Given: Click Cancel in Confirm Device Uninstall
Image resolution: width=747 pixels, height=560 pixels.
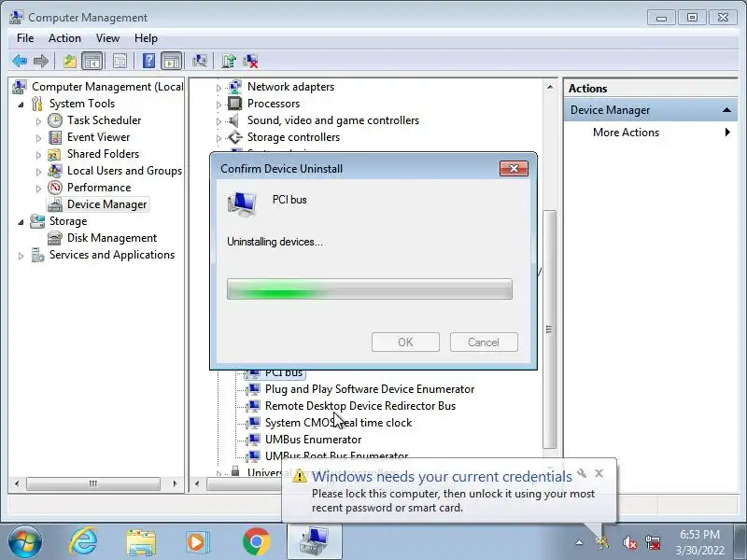Looking at the screenshot, I should coord(484,343).
